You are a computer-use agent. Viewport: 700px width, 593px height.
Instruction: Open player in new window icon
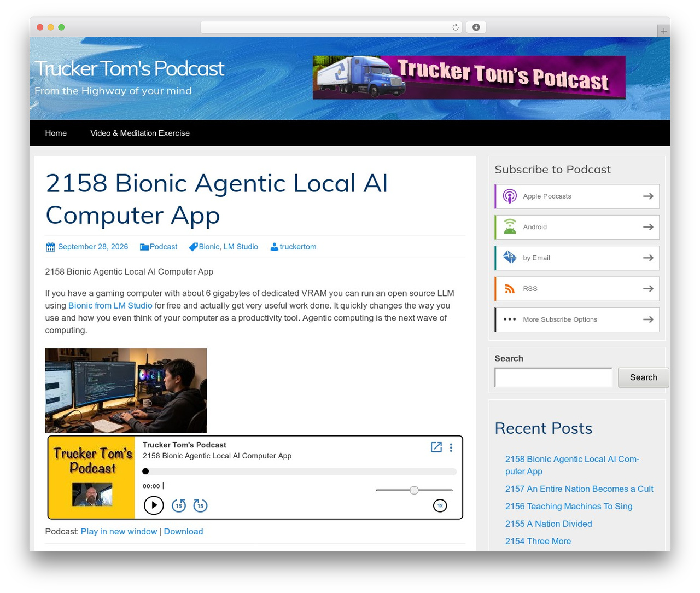436,447
